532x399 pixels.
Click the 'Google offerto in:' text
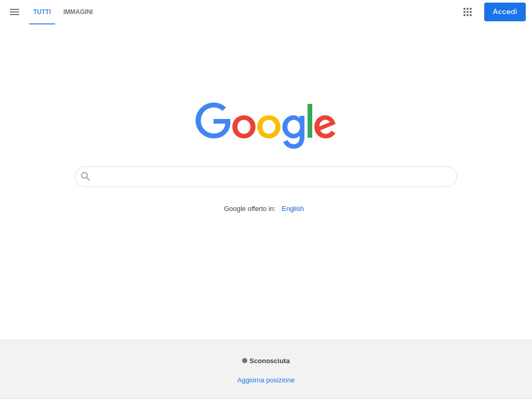(x=250, y=209)
